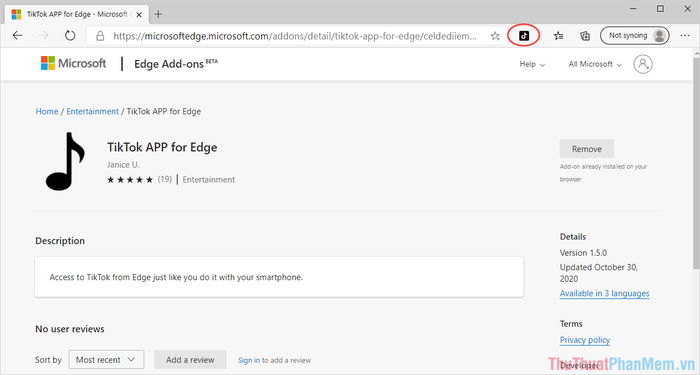Open the Not syncing profile button
Screen dimensions: 700x375
click(634, 36)
